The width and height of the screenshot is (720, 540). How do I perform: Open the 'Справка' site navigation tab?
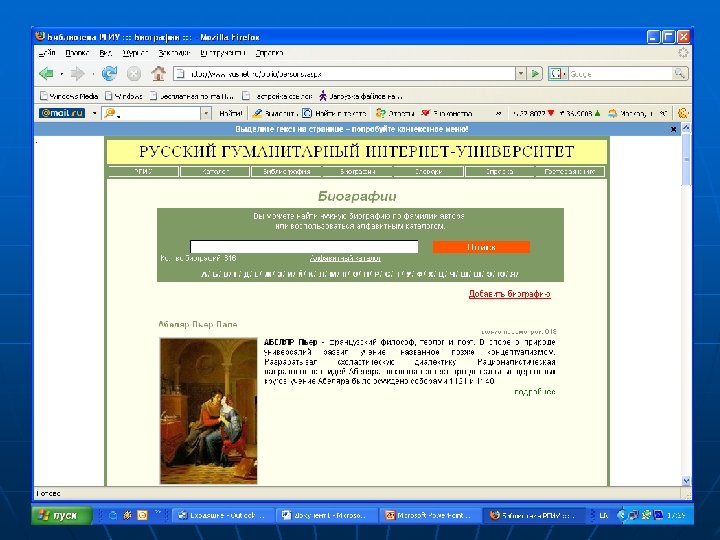(x=500, y=172)
